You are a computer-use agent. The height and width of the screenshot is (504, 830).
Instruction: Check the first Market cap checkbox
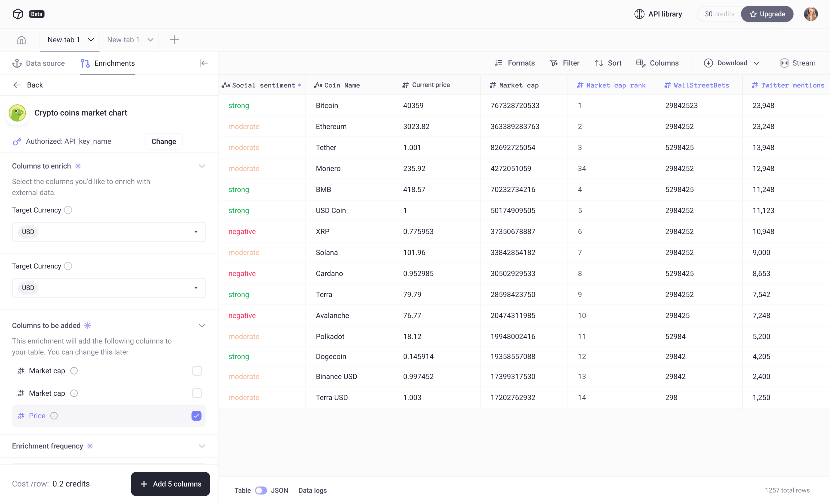pos(197,370)
